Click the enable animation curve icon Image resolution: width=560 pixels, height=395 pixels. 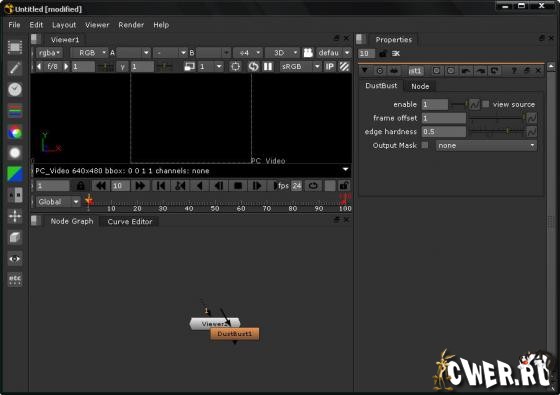pyautogui.click(x=474, y=104)
